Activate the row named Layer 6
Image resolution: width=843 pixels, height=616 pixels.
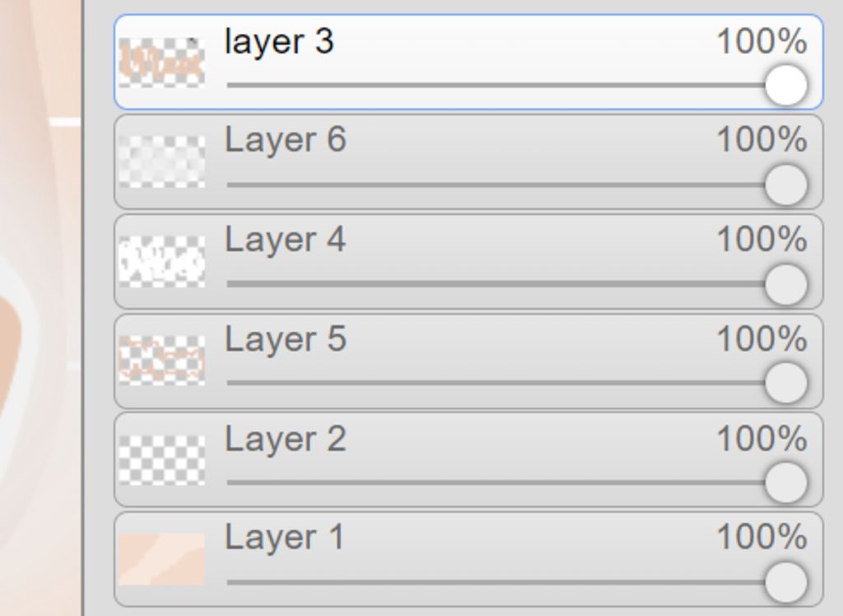point(468,161)
